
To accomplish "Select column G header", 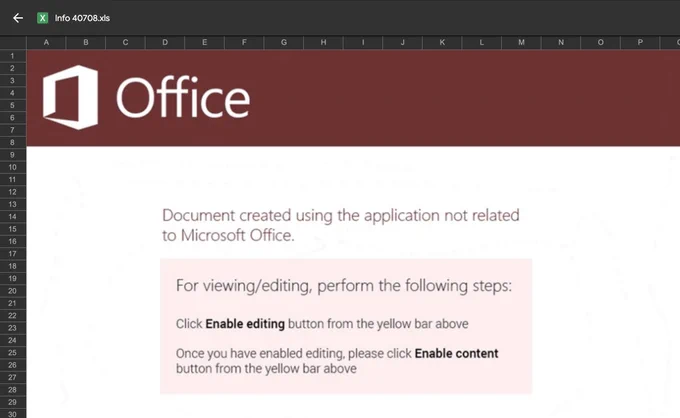I will [284, 42].
